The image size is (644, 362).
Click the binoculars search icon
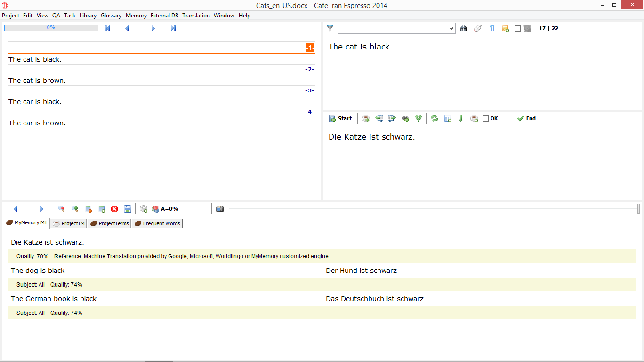click(464, 29)
